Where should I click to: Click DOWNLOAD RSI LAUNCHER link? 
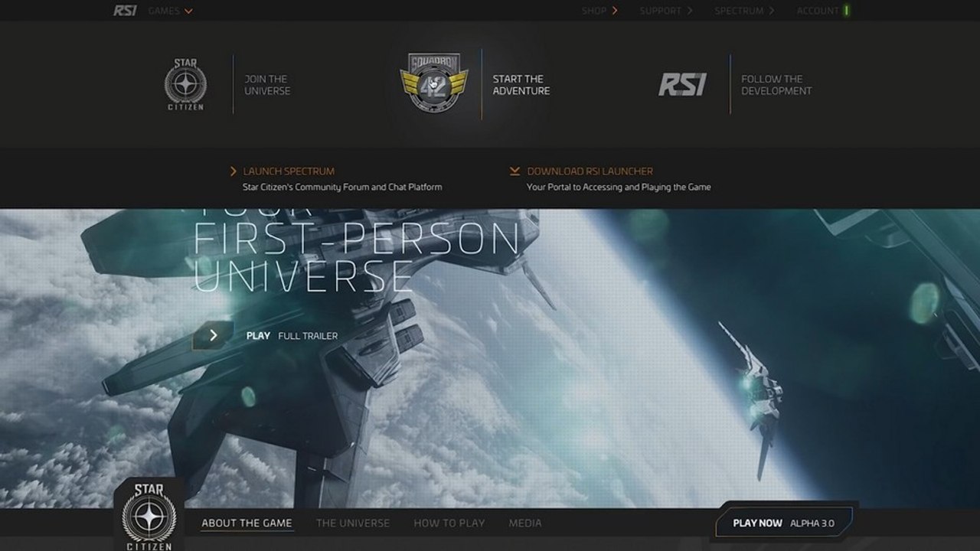tap(590, 171)
